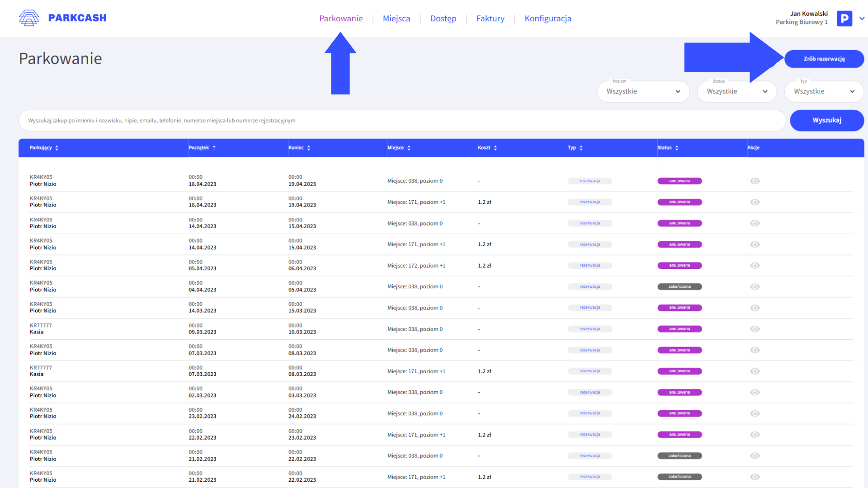Open eye icon for 04.04.2023 zakończona row
The height and width of the screenshot is (488, 868).
pos(755,286)
